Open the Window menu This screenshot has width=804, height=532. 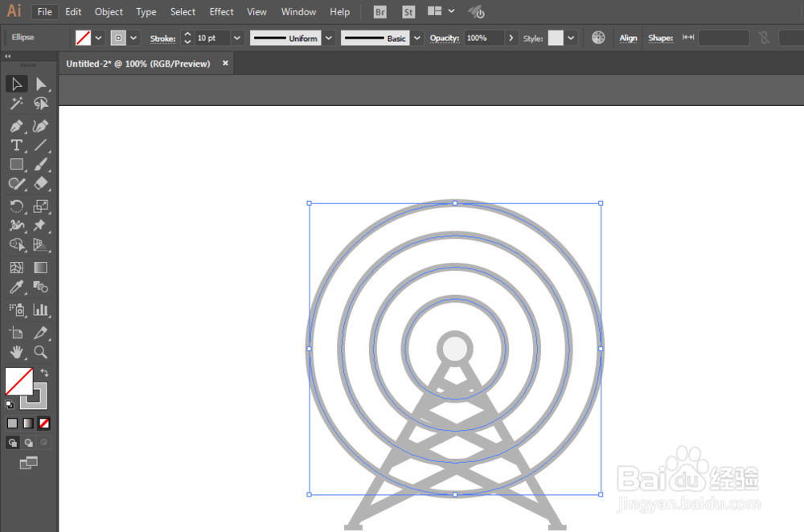298,12
